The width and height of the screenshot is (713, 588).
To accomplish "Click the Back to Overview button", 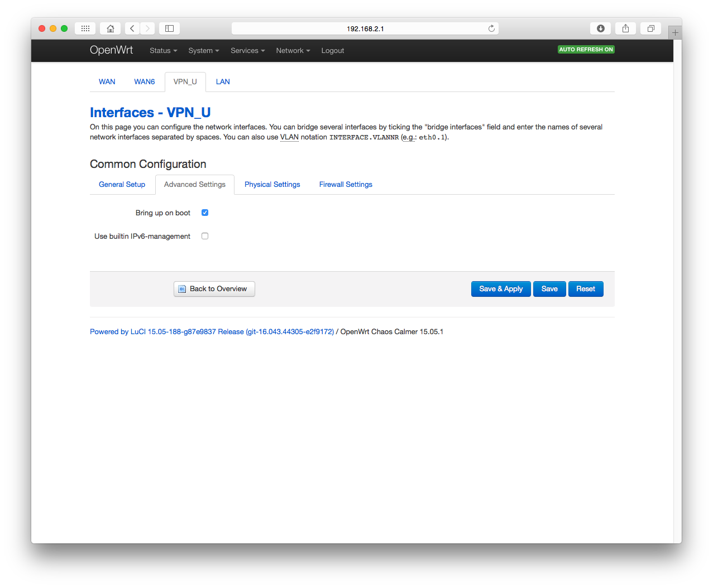I will coord(214,289).
